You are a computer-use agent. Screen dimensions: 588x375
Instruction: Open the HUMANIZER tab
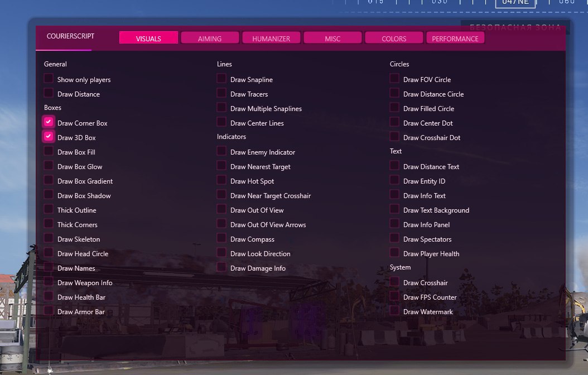coord(271,38)
